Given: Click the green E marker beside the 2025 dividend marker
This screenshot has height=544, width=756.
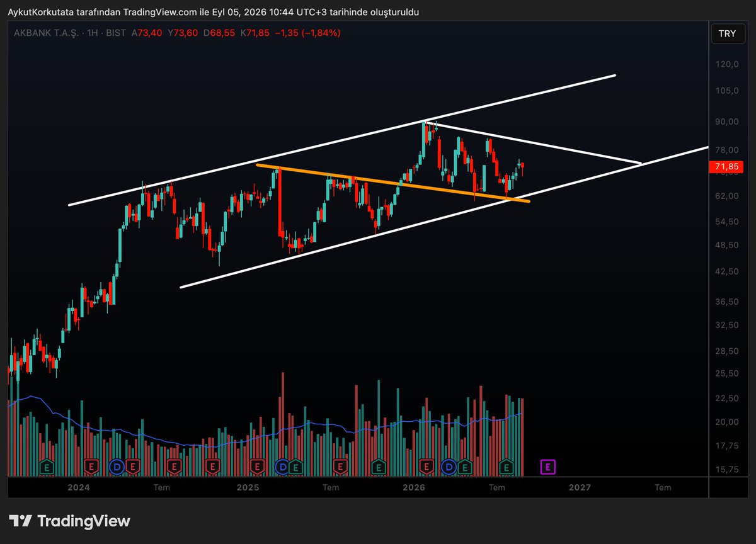Looking at the screenshot, I should click(296, 467).
